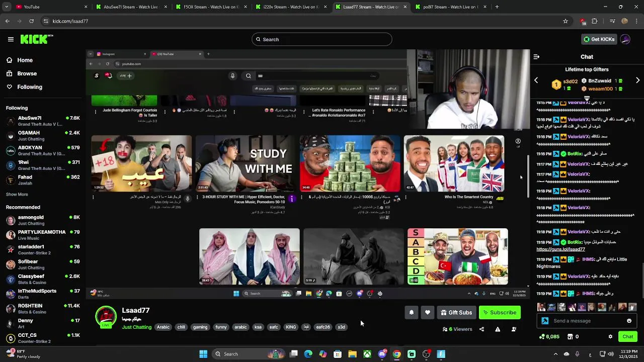This screenshot has width=644, height=362.
Task: Click the 6,085 channel points indicator
Action: coord(549,337)
